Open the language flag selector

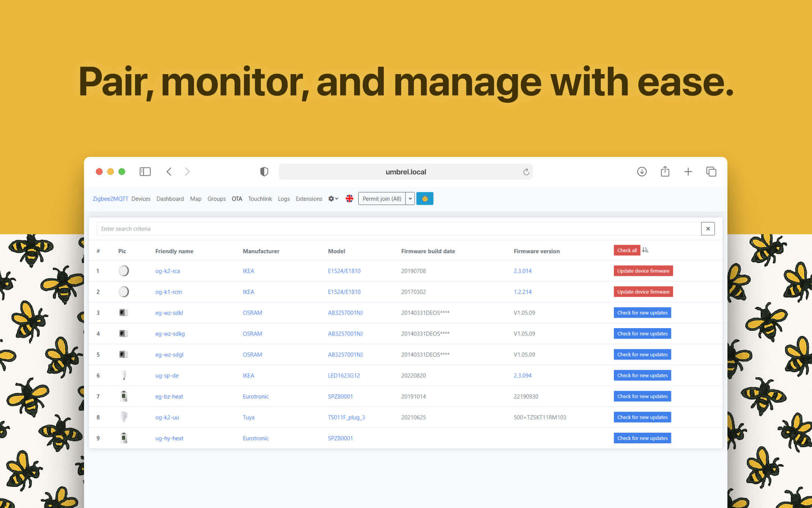(349, 199)
